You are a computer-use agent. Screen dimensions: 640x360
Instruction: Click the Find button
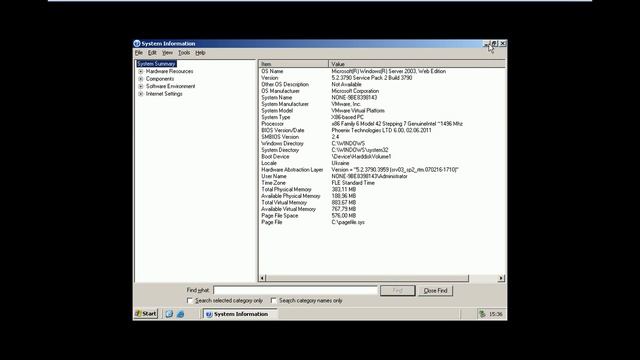pos(398,291)
